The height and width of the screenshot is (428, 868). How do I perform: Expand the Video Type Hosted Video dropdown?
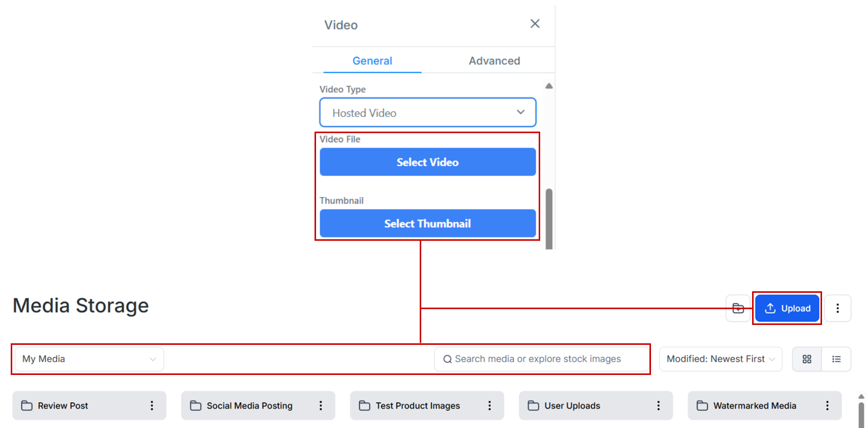tap(428, 112)
